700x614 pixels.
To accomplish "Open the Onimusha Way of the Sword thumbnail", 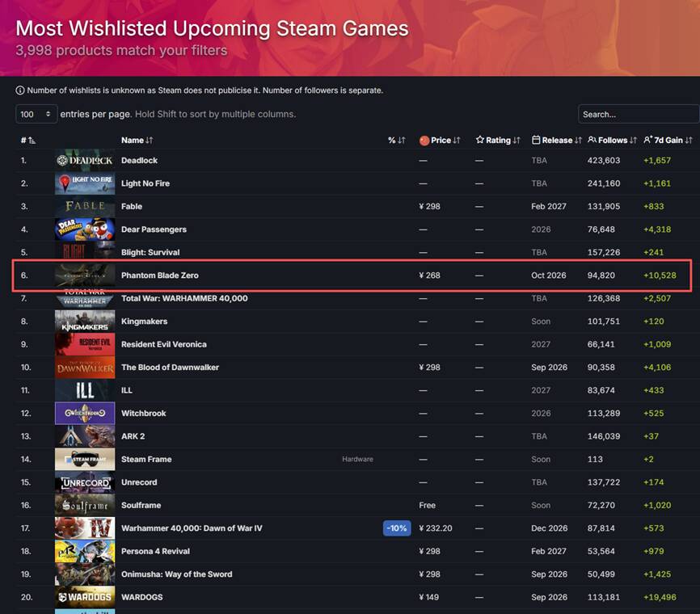I will (85, 574).
